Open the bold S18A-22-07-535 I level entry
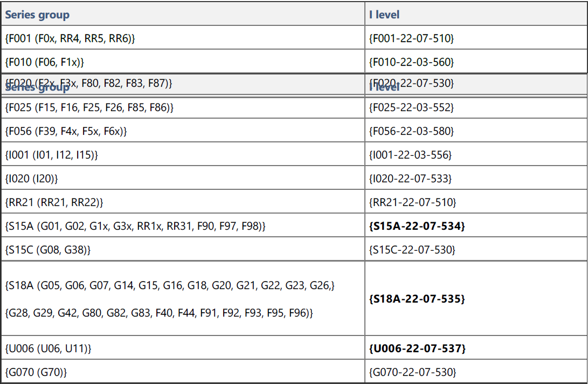 click(417, 298)
